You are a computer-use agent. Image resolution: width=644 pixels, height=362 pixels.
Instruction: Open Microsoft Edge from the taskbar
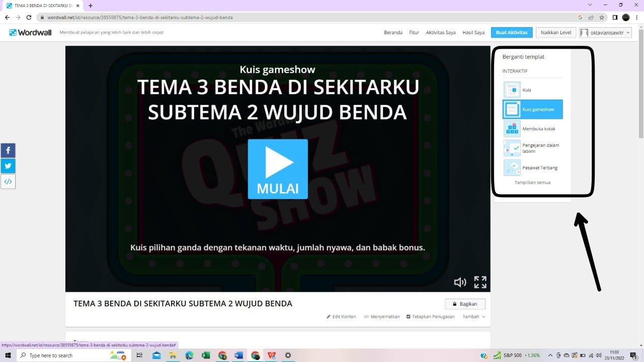[x=189, y=355]
